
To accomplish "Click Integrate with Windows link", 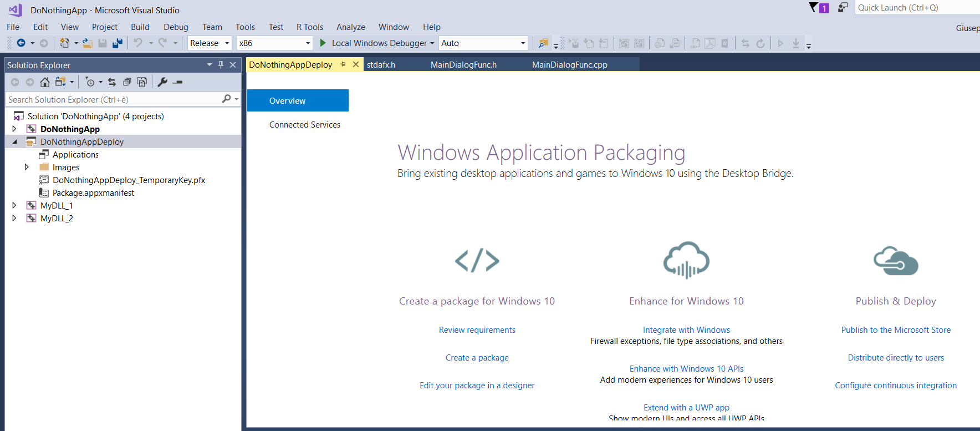I will [x=686, y=330].
